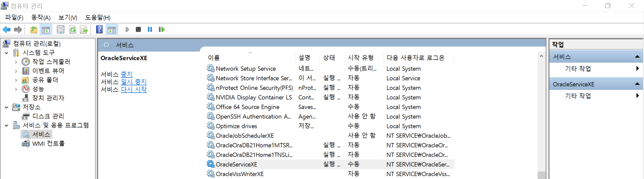The image size is (644, 179).
Task: Select 작업 스케줄러 clock icon
Action: click(25, 62)
